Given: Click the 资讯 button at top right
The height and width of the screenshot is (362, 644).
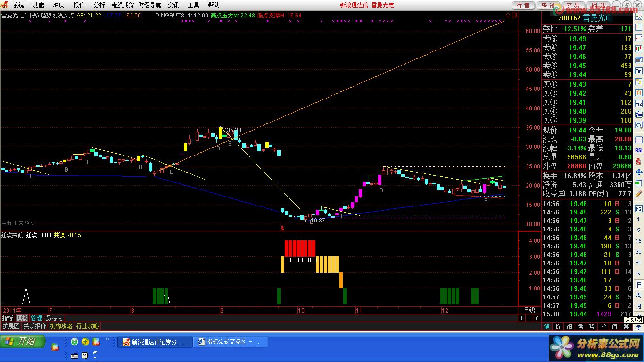Looking at the screenshot, I should pos(548,6).
